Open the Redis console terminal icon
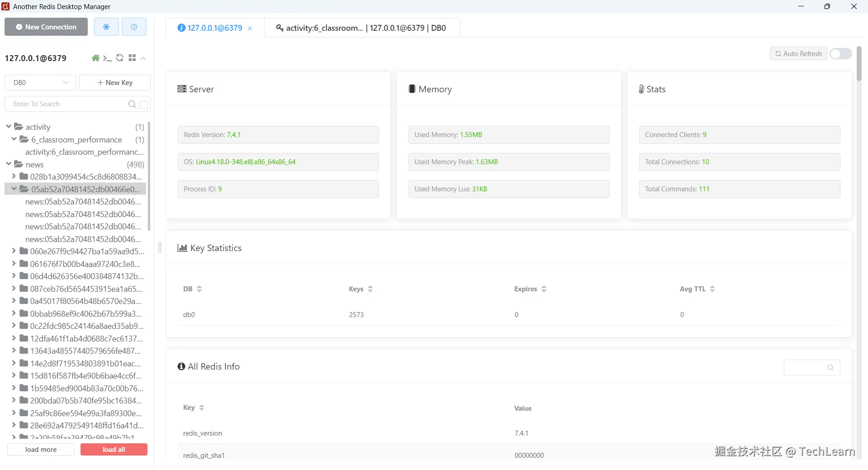 coord(107,58)
